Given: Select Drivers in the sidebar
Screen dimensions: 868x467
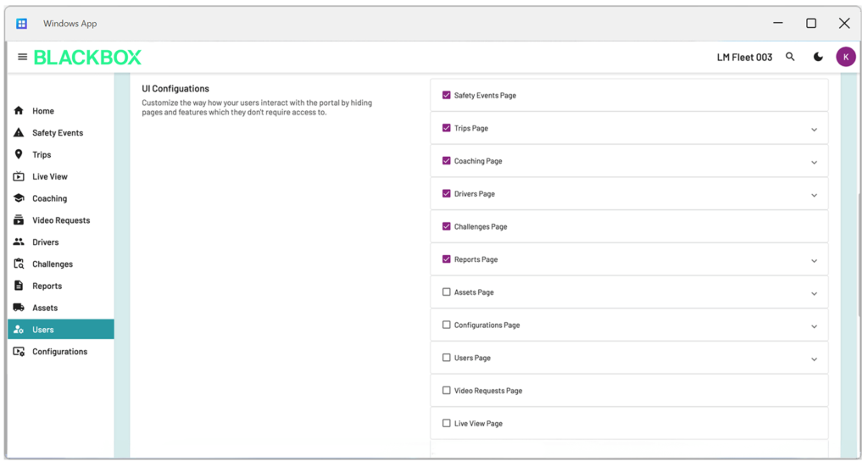Looking at the screenshot, I should pyautogui.click(x=61, y=242).
